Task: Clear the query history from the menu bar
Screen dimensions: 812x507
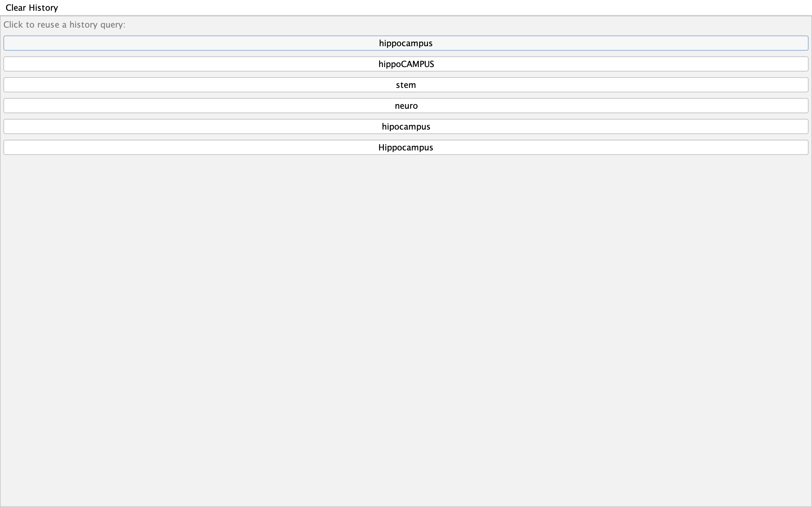Action: click(32, 8)
